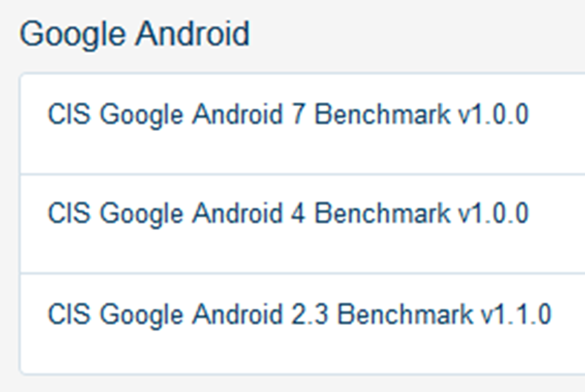Click "v1.0.0" on the Android 7 row

[493, 114]
